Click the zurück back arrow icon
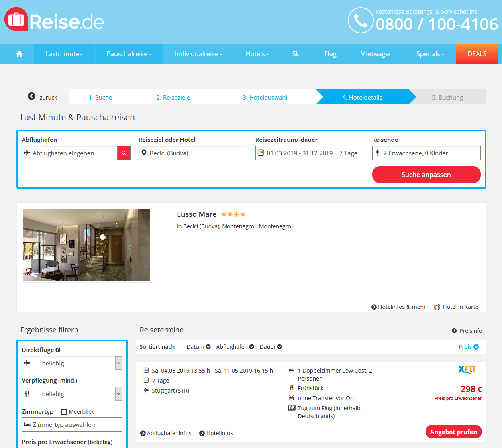This screenshot has height=448, width=502. coord(32,96)
